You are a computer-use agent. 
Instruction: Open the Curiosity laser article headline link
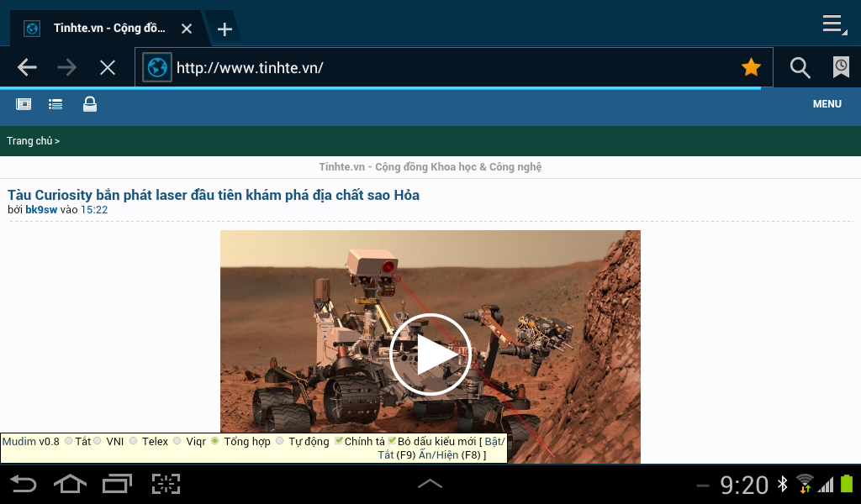214,195
